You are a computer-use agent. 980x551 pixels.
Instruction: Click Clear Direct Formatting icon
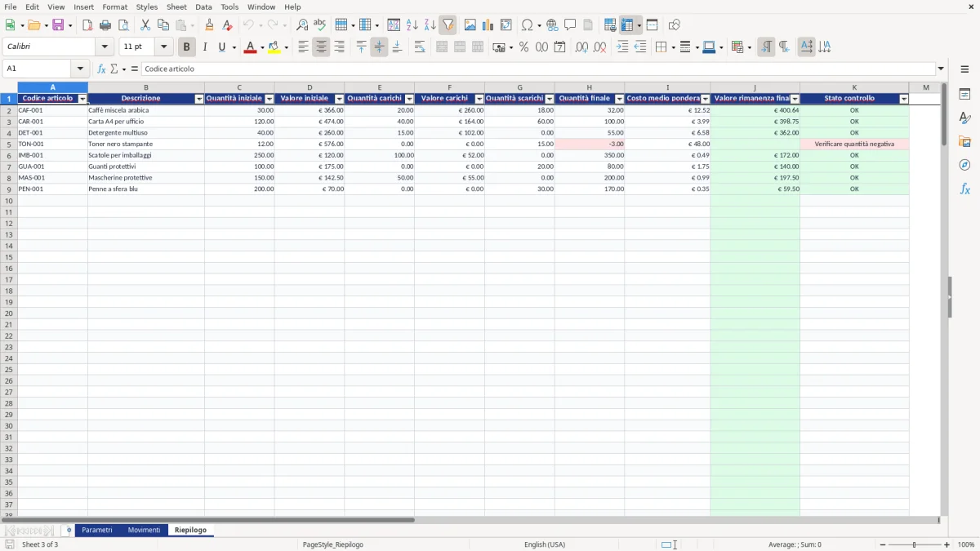point(228,25)
